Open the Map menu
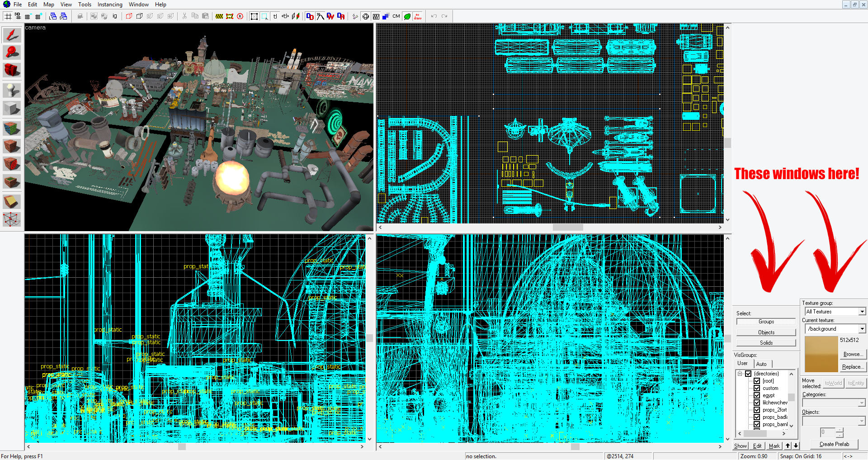Image resolution: width=868 pixels, height=460 pixels. pos(49,5)
